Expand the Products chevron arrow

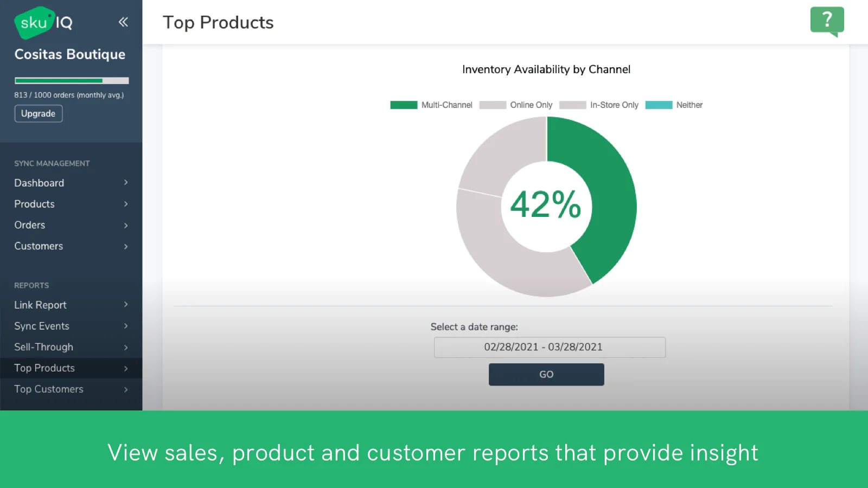pos(126,204)
